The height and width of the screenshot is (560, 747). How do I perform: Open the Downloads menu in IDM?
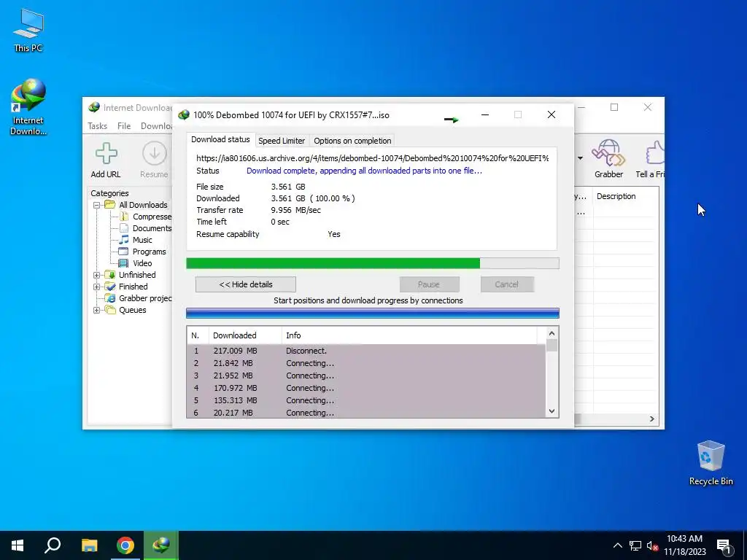[x=156, y=126]
